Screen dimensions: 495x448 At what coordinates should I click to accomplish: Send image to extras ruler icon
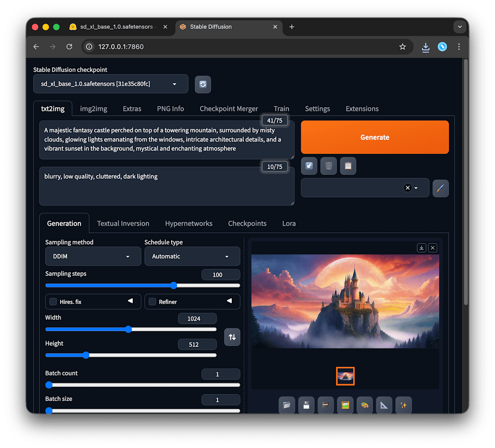[384, 405]
